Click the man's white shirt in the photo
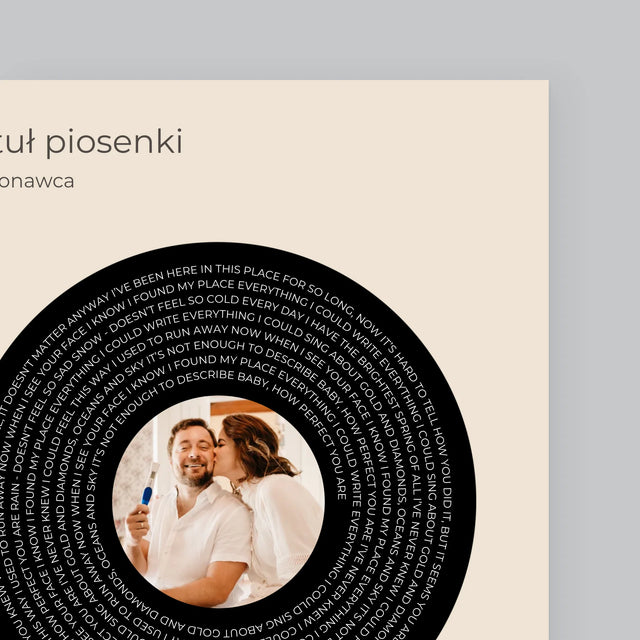The width and height of the screenshot is (640, 640). tap(200, 543)
